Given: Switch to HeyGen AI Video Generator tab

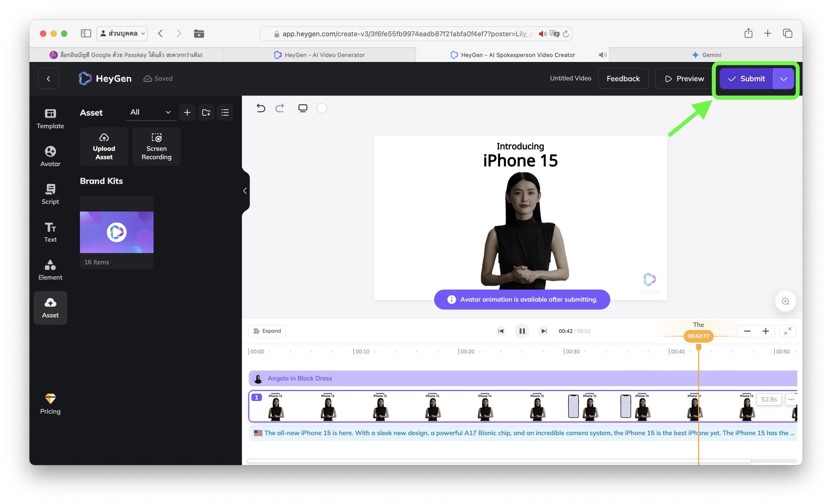Looking at the screenshot, I should point(319,55).
